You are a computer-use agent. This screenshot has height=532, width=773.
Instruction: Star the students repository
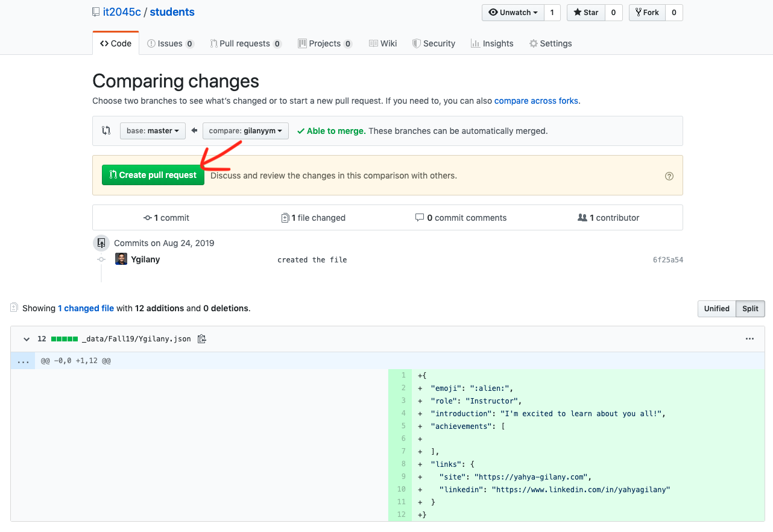click(586, 13)
